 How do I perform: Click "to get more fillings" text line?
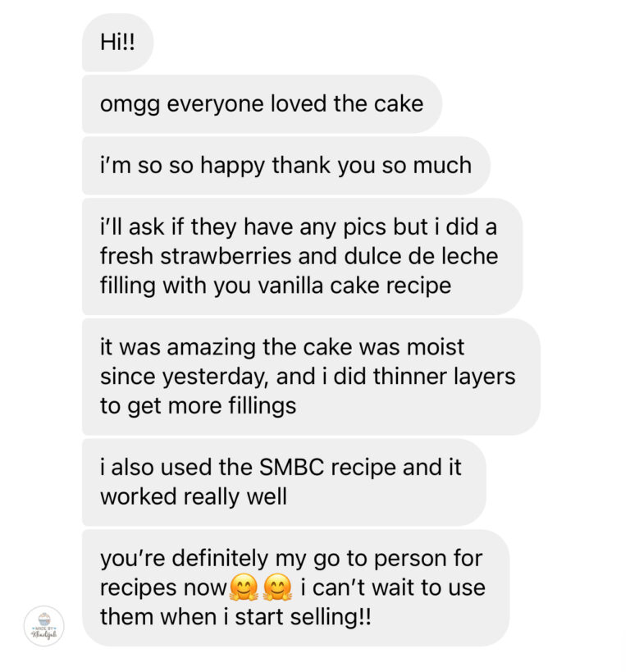pos(198,406)
